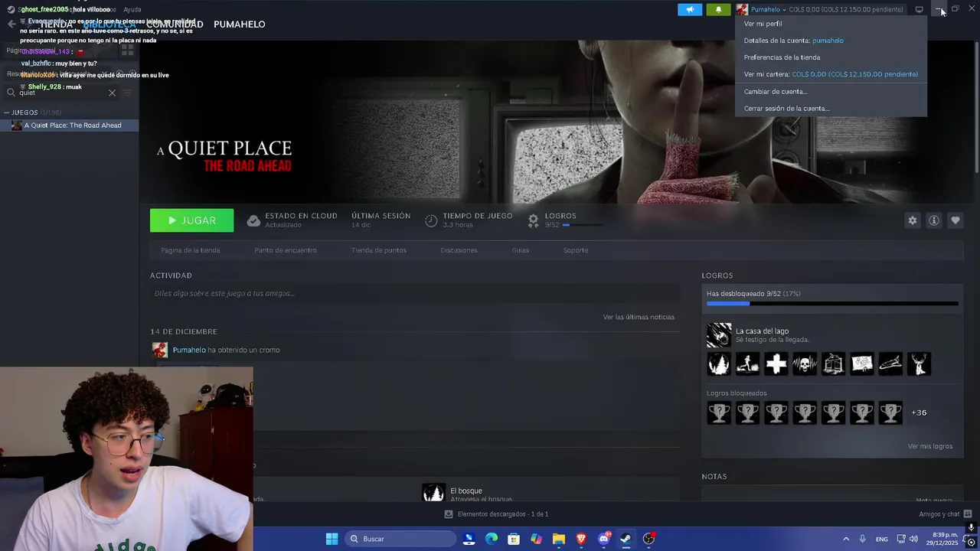
Task: Open the Windows Start menu
Action: (332, 539)
